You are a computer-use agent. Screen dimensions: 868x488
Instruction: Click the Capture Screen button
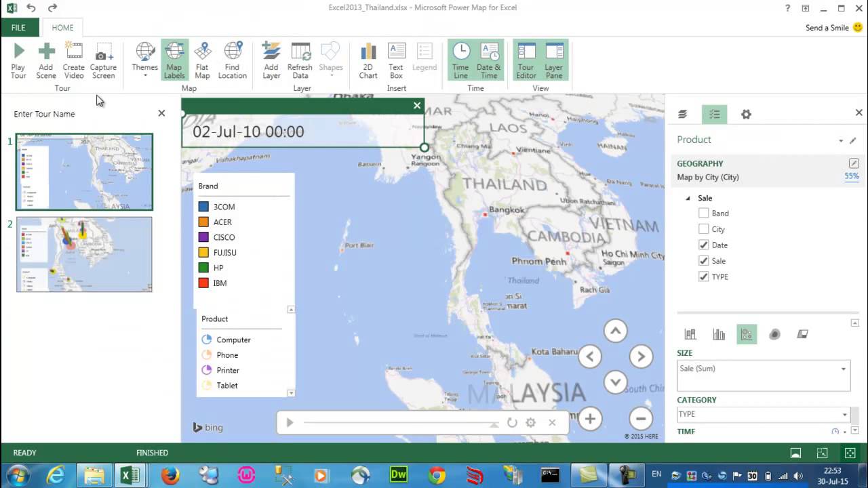click(103, 60)
